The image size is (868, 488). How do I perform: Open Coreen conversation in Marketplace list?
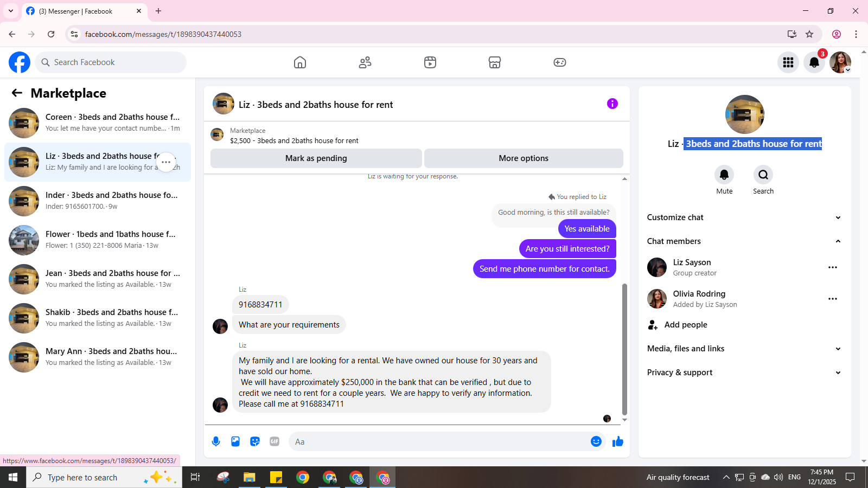[98, 123]
